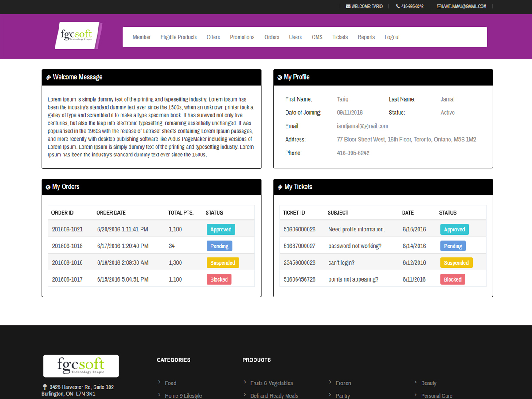Click the phone icon in top bar

(398, 7)
